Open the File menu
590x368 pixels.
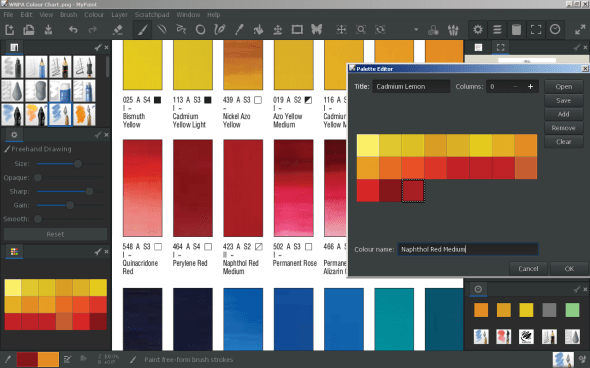(x=8, y=15)
